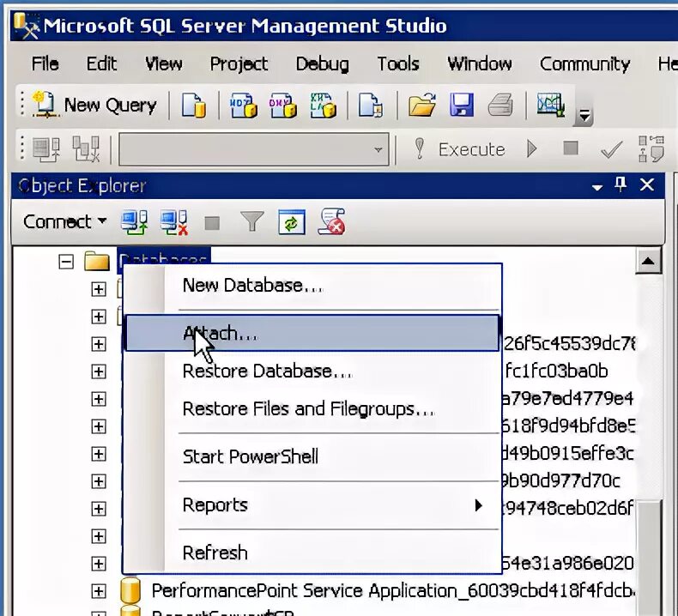
Task: Select Restore Files and Filegroups entry
Action: point(312,409)
